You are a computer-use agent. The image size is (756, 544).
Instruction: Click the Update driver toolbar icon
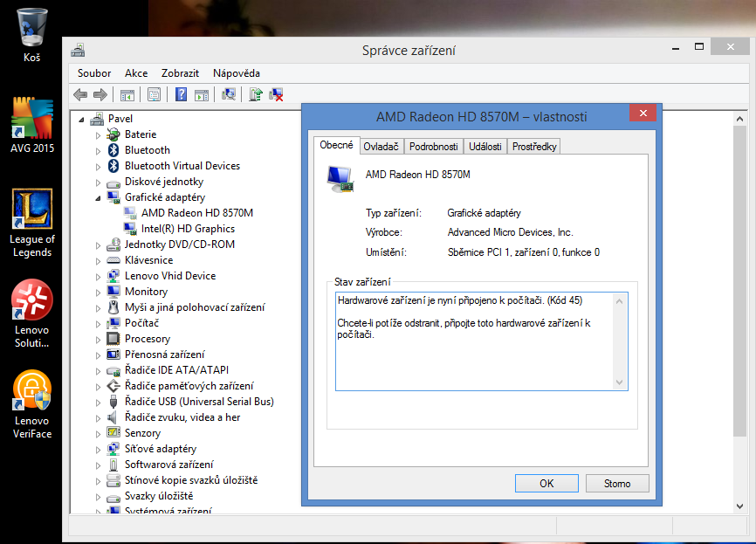pyautogui.click(x=256, y=94)
